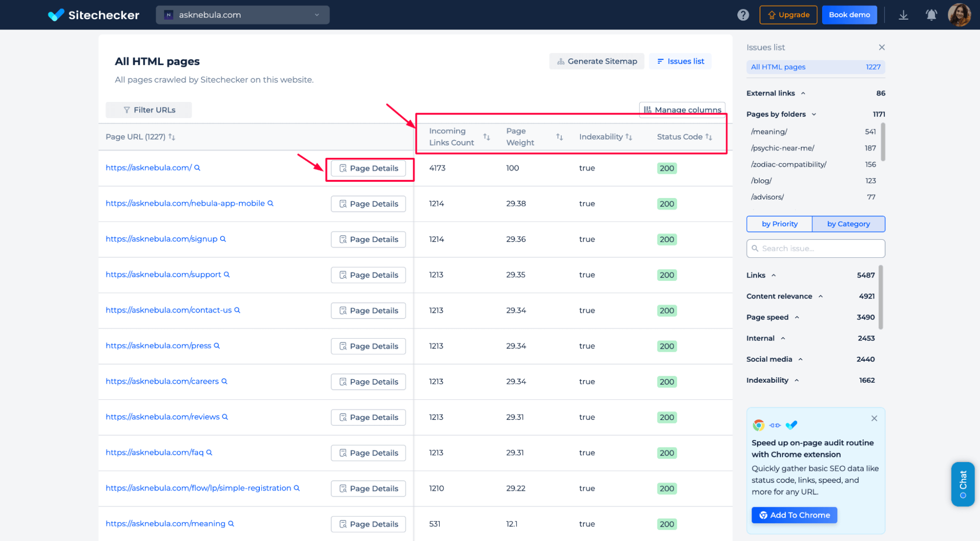Click the Generate Sitemap button

point(597,61)
